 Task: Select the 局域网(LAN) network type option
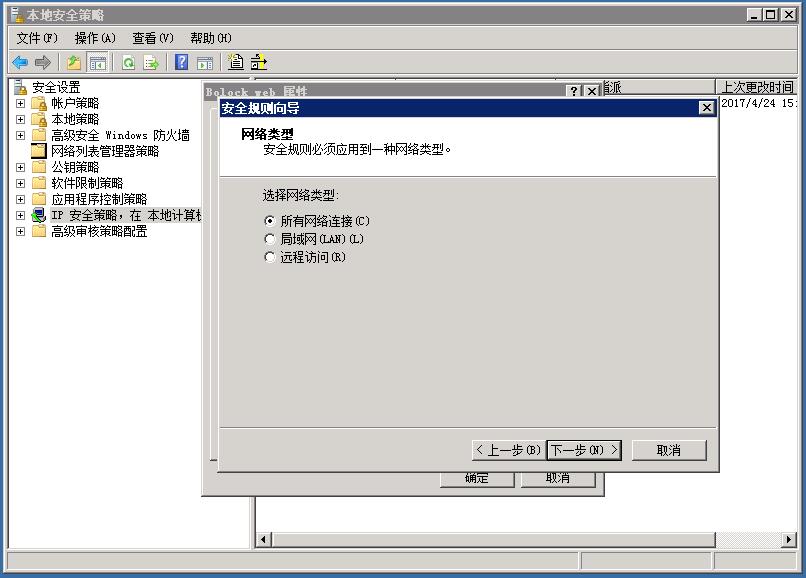269,239
